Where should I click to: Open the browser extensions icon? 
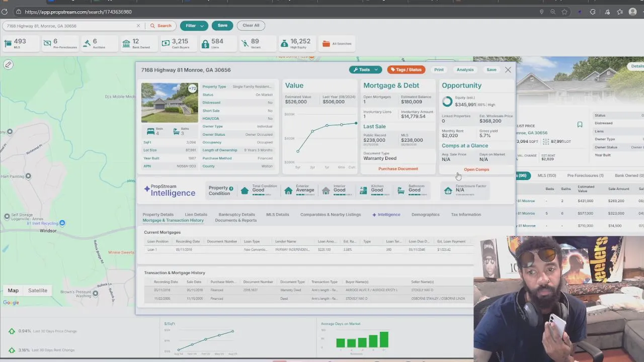[593, 12]
